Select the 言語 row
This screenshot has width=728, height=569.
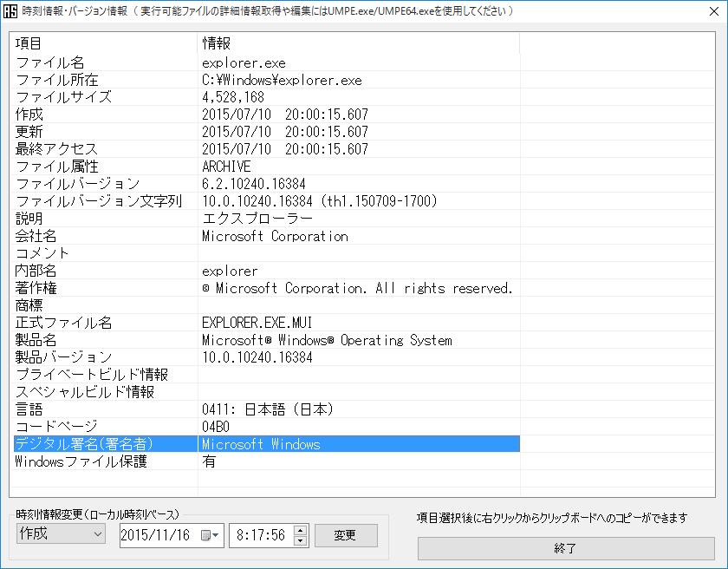(267, 409)
